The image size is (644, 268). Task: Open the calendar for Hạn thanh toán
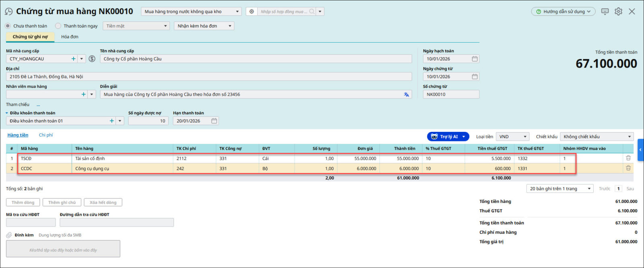[x=214, y=121]
